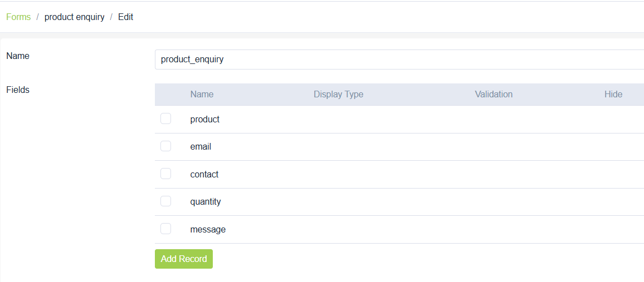Select the contact row checkbox
644x282 pixels.
(x=165, y=174)
